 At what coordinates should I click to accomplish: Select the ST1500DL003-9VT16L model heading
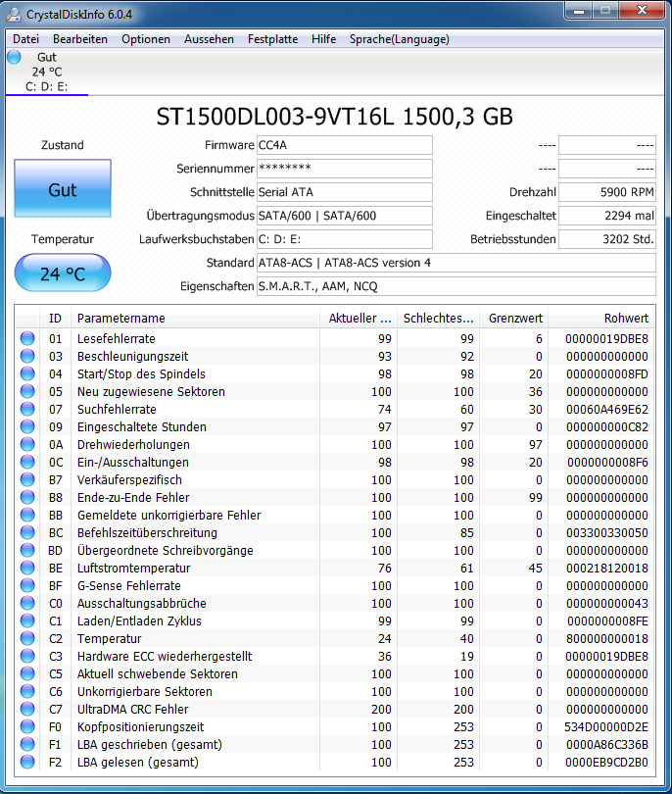pos(334,117)
